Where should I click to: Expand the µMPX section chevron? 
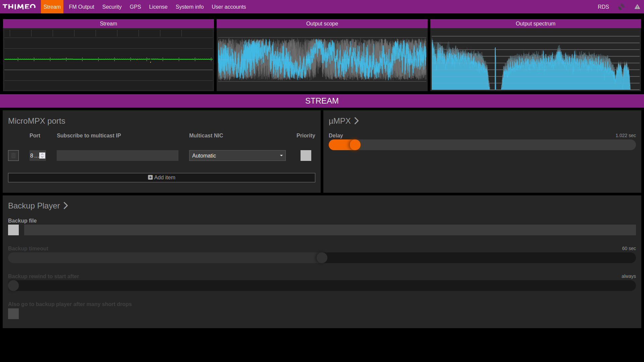click(357, 121)
